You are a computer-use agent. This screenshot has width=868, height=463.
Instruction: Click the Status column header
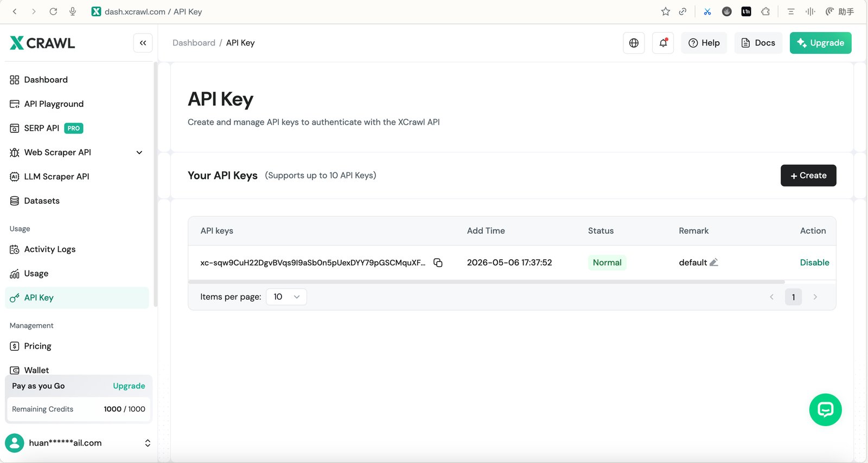pyautogui.click(x=601, y=231)
